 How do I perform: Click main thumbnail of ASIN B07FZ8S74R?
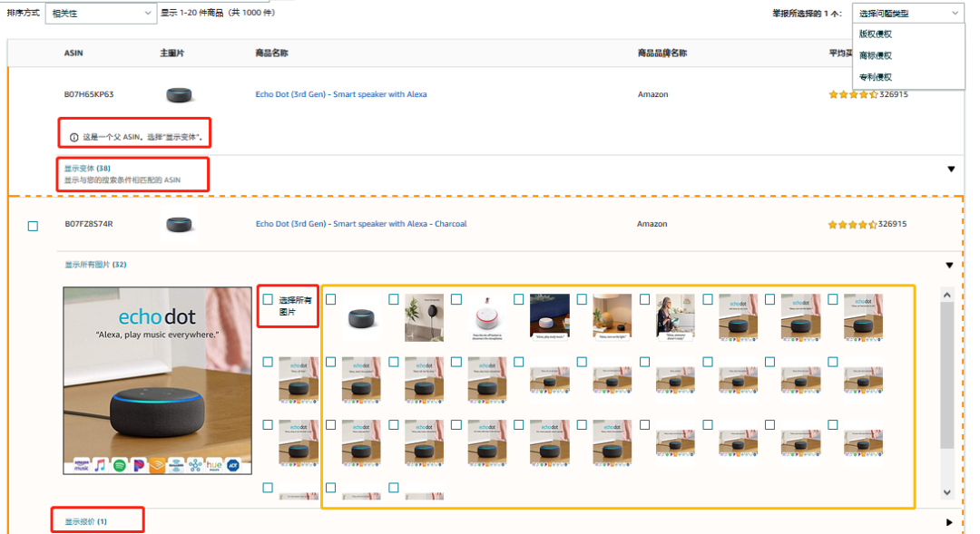tap(179, 224)
